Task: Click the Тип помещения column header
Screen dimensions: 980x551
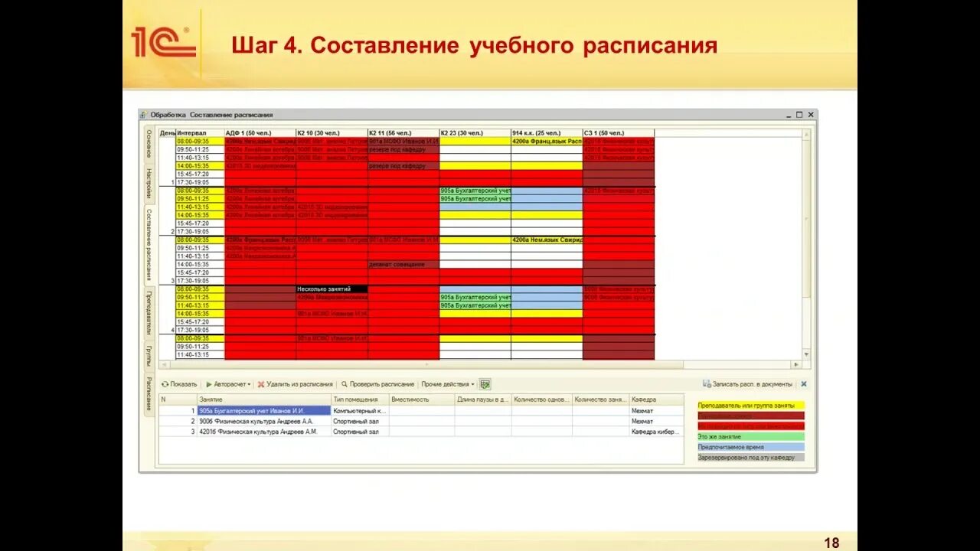Action: (x=360, y=399)
